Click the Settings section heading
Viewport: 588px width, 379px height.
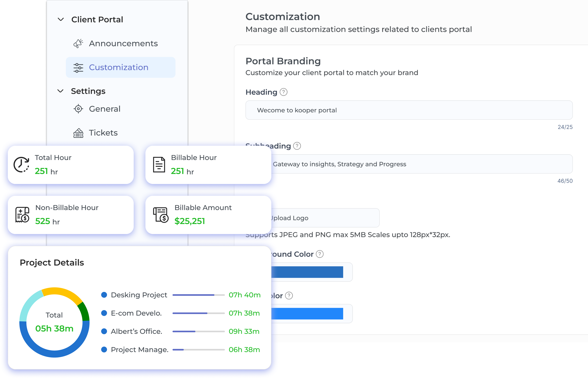(88, 91)
